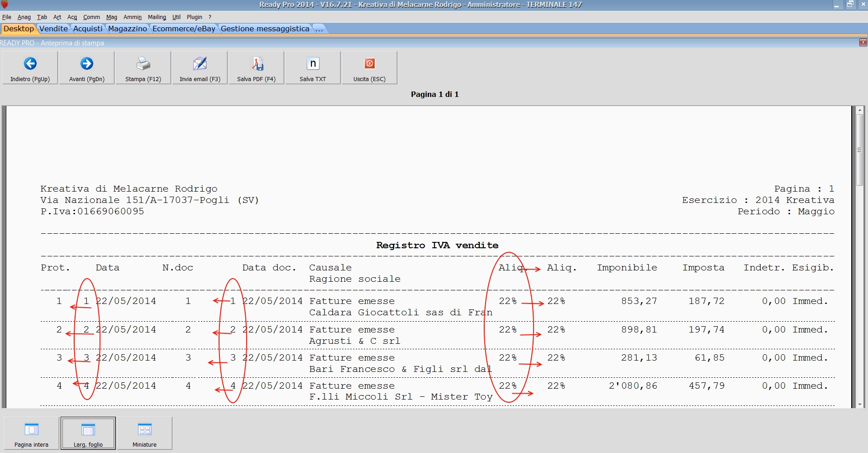The height and width of the screenshot is (453, 868).
Task: Click the vertical scrollbar thumb of the preview
Action: pos(859,150)
